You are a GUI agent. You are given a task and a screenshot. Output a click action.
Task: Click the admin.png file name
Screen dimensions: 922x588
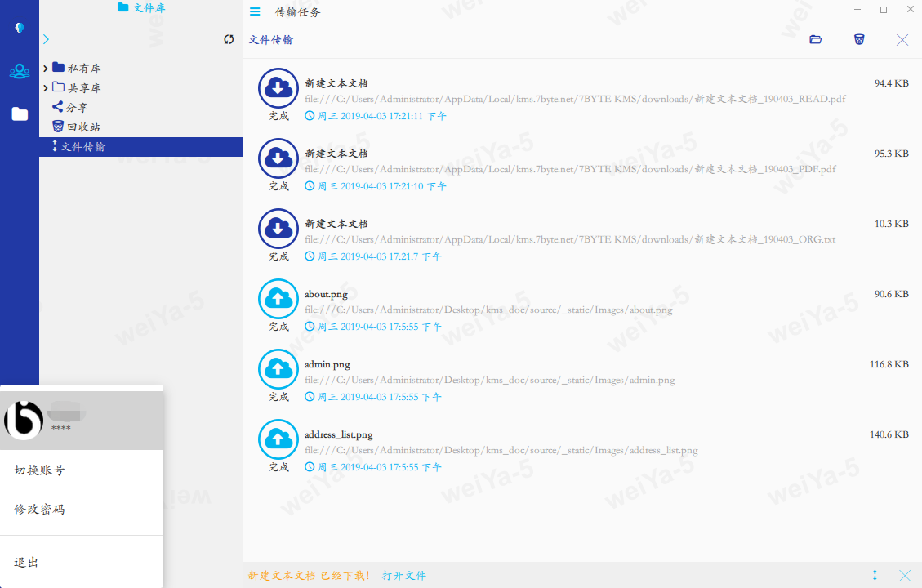[x=327, y=364]
